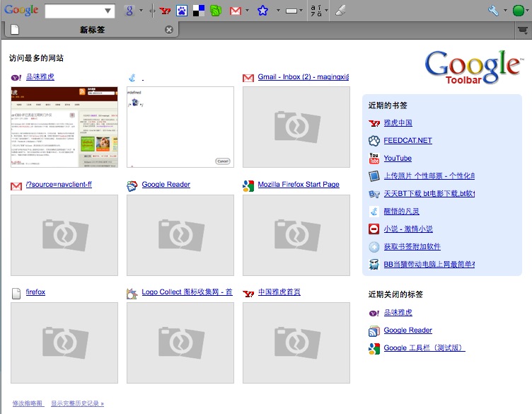Expand the Gmail button dropdown arrow
This screenshot has width=532, height=414.
247,11
